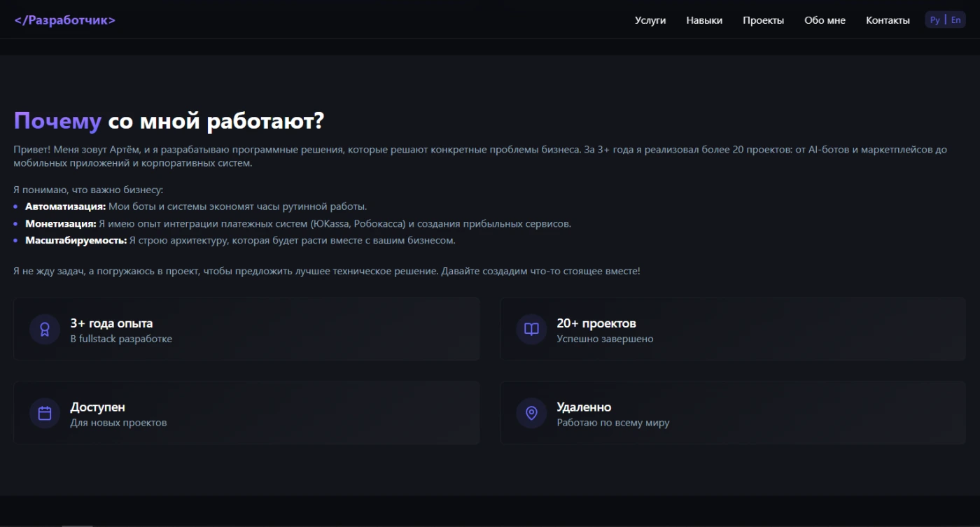Viewport: 980px width, 527px height.
Task: Switch language to Русский (Ру)
Action: point(935,20)
